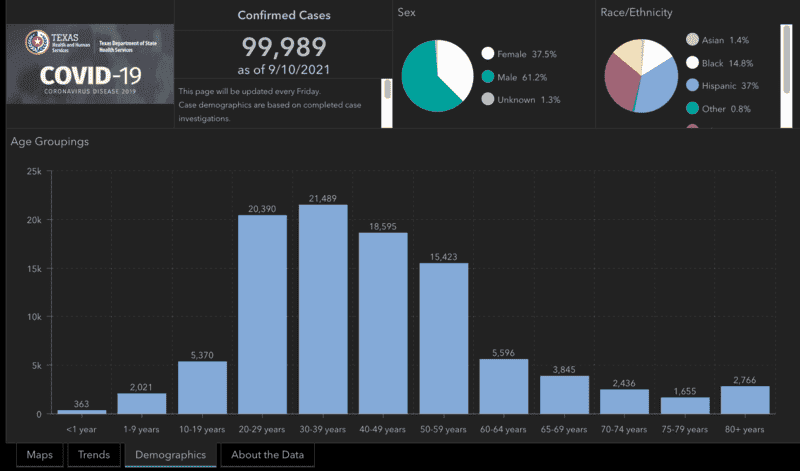Switch to the Trends tab

click(94, 455)
